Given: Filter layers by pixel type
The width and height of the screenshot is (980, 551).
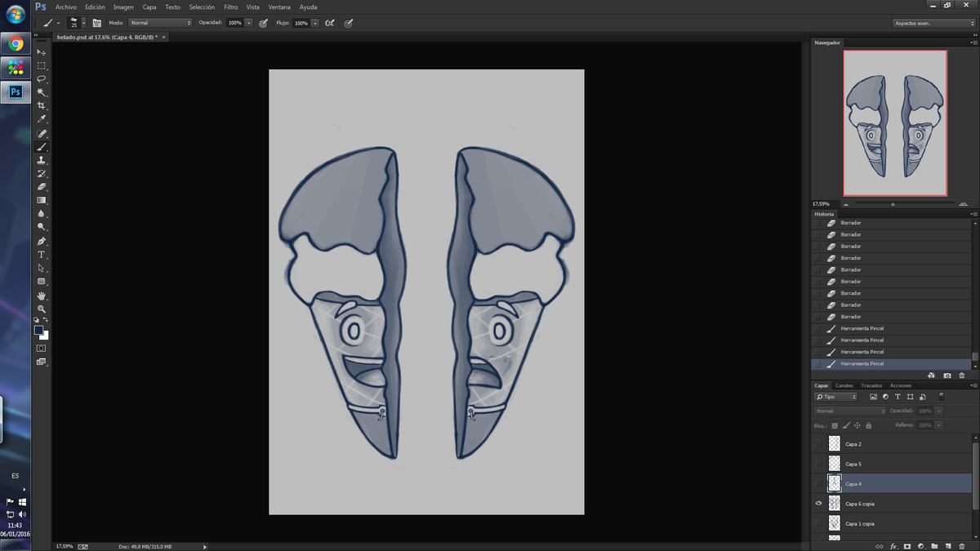Looking at the screenshot, I should (873, 397).
